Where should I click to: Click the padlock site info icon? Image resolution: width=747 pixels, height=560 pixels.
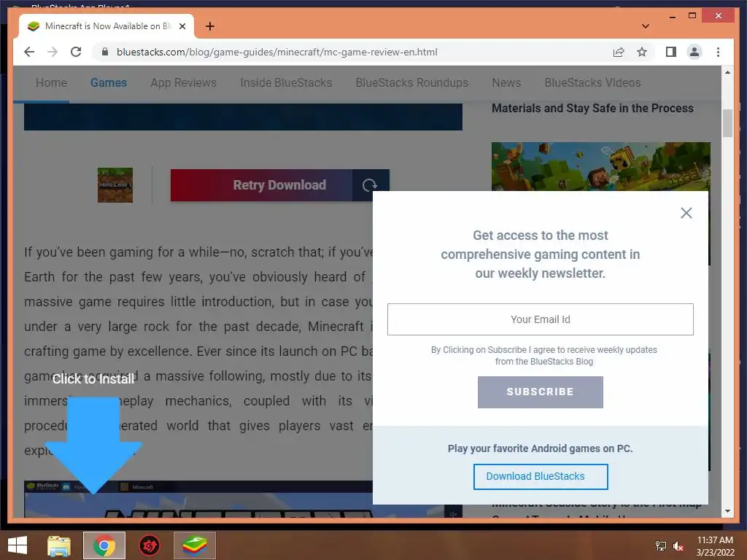(105, 52)
